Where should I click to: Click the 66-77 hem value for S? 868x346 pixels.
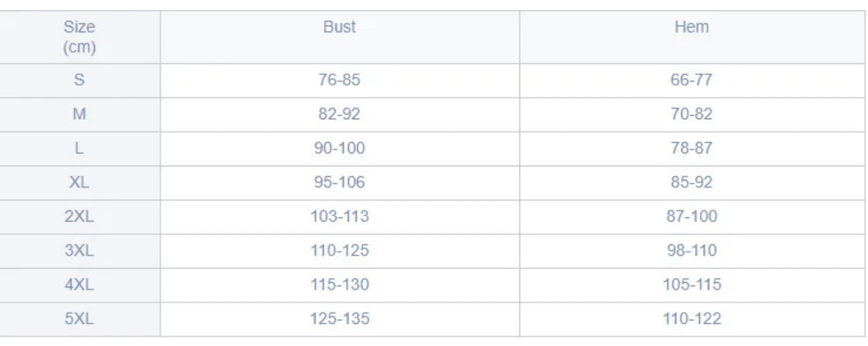point(691,79)
